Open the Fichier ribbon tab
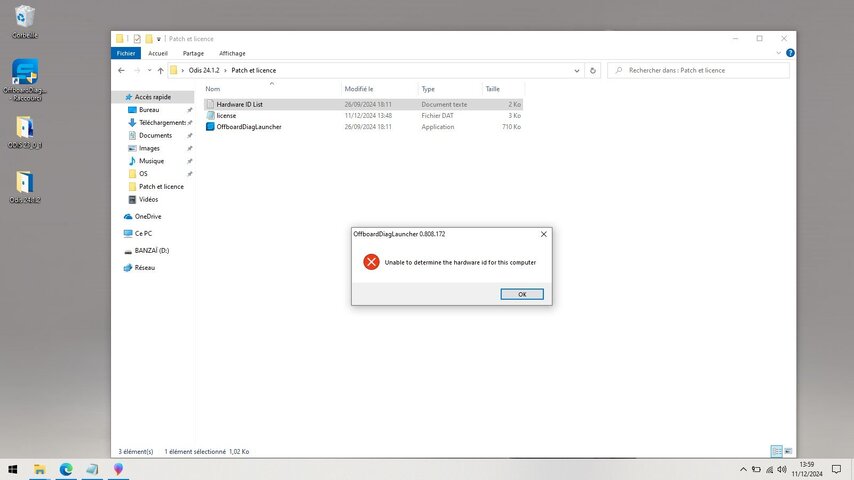The height and width of the screenshot is (480, 854). click(x=126, y=53)
